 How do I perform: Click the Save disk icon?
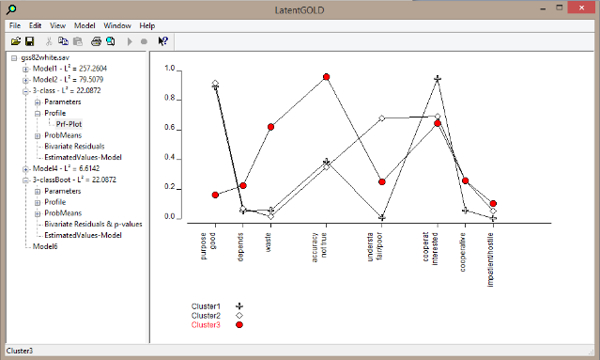coord(29,41)
